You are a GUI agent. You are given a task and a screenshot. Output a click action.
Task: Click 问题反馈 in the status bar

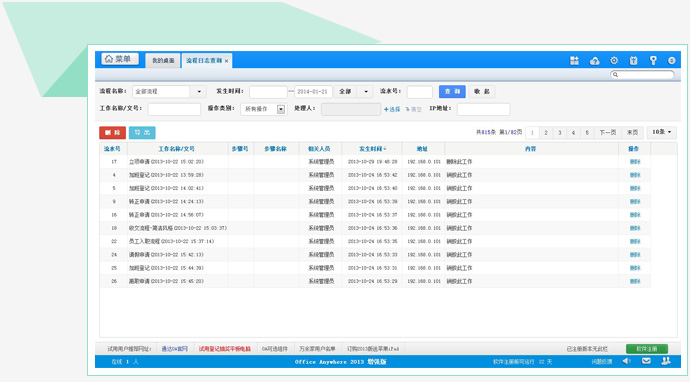click(x=602, y=362)
